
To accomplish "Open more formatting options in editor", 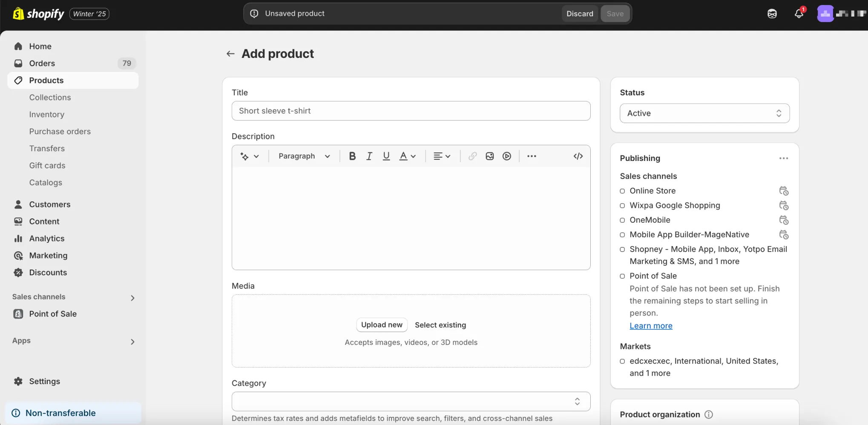I will [532, 156].
